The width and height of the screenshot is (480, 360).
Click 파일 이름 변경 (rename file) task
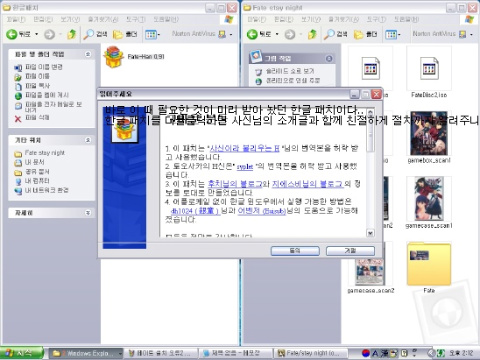click(44, 67)
